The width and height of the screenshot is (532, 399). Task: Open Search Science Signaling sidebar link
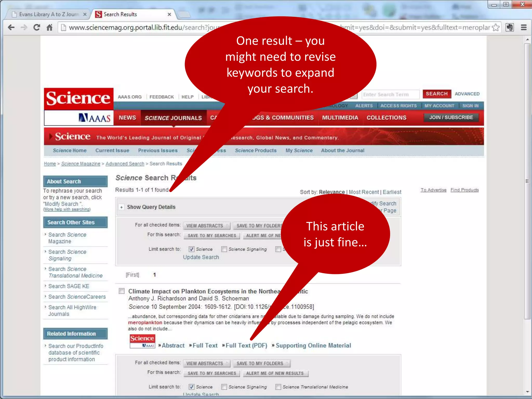tap(67, 255)
